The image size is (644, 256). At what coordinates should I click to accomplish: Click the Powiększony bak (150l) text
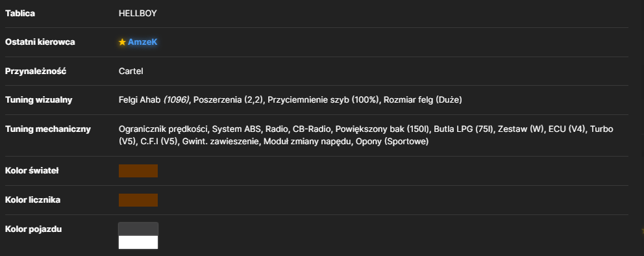[x=382, y=129]
